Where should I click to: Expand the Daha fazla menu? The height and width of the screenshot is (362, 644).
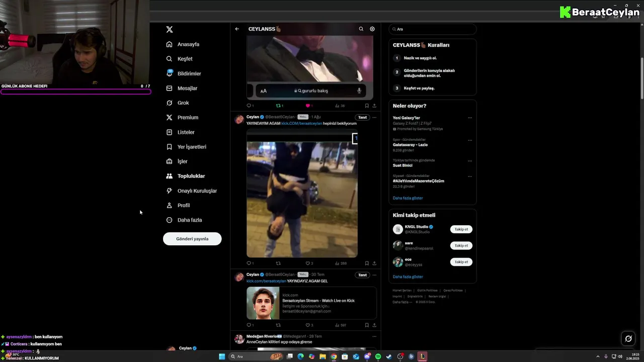click(x=184, y=220)
